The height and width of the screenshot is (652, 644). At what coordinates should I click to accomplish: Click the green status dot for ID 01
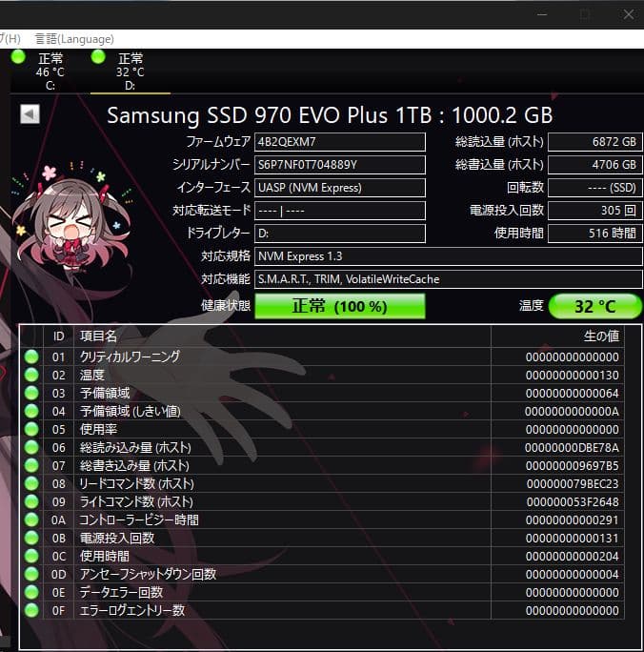pos(31,357)
